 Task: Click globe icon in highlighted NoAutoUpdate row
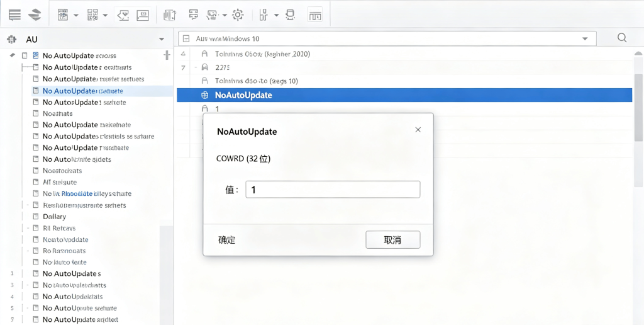[x=204, y=96]
